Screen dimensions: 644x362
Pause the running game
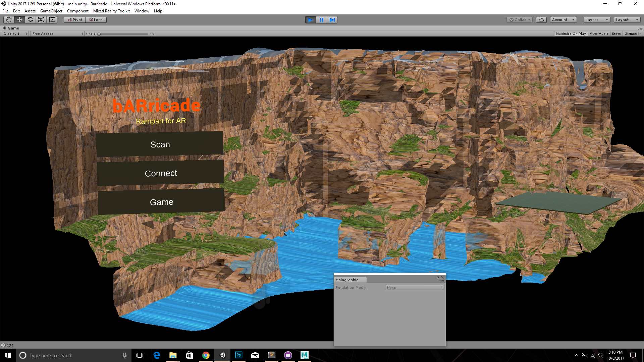[x=321, y=20]
